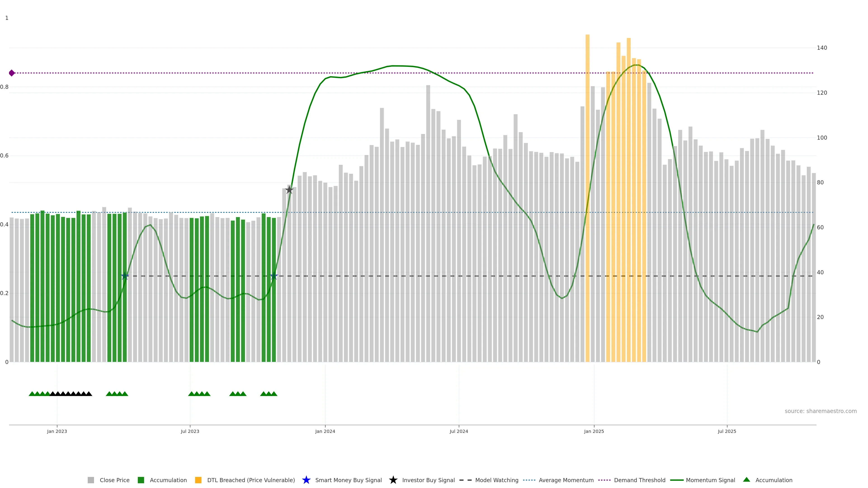The image size is (868, 488).
Task: Click the gray Close Price color swatch
Action: [91, 480]
